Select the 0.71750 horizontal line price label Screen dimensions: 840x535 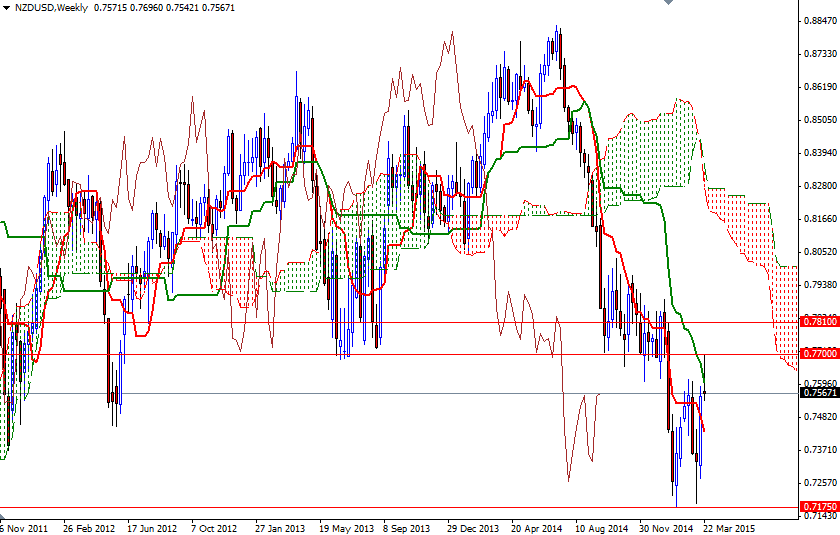819,507
